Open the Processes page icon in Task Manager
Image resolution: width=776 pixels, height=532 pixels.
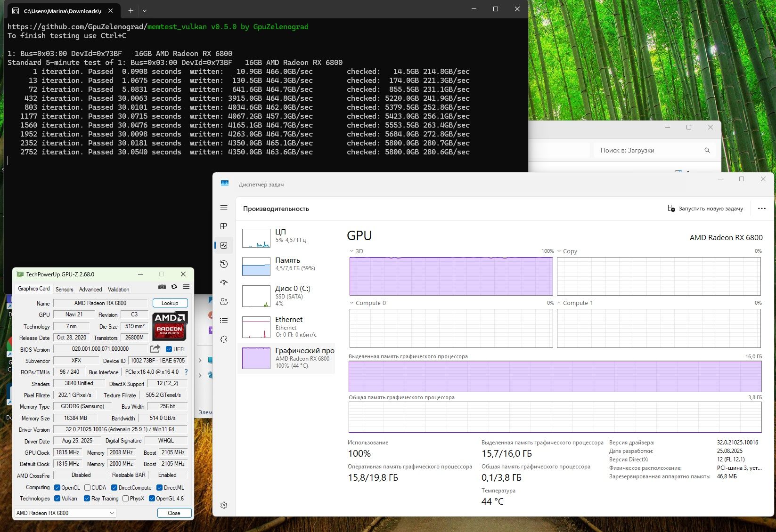tap(224, 226)
